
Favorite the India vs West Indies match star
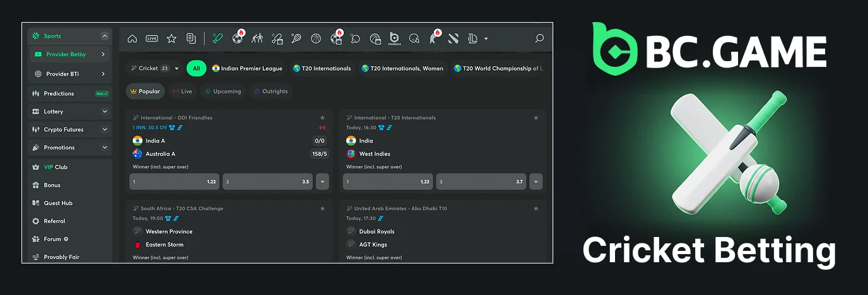click(x=536, y=118)
